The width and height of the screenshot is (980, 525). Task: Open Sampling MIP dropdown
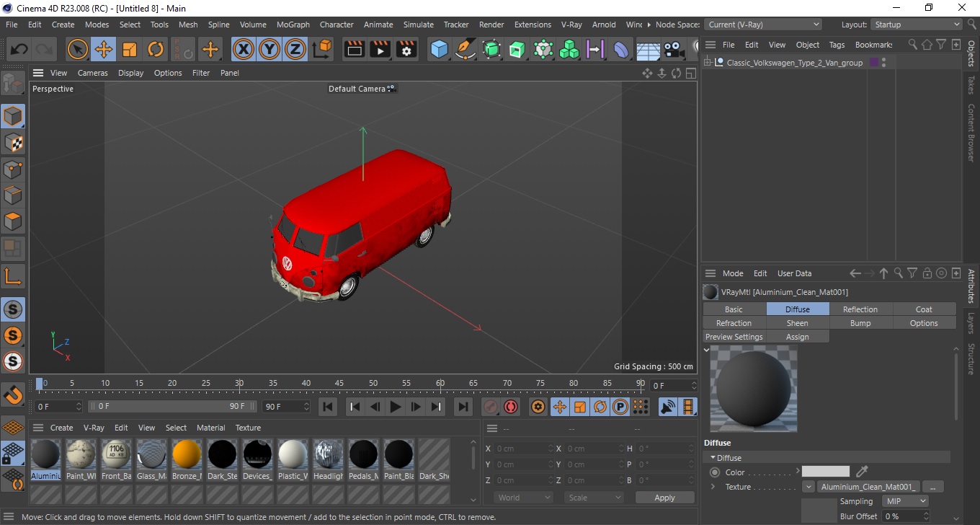(x=905, y=501)
